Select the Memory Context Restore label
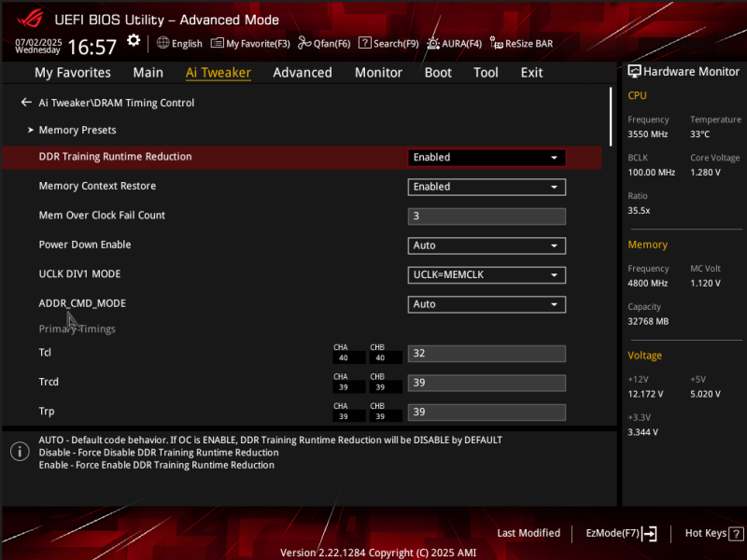 (97, 186)
